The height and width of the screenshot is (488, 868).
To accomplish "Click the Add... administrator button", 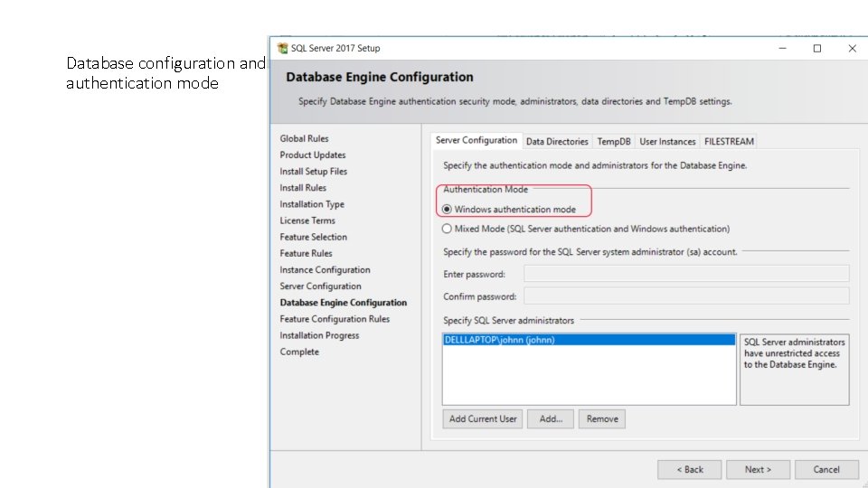I will pos(551,418).
